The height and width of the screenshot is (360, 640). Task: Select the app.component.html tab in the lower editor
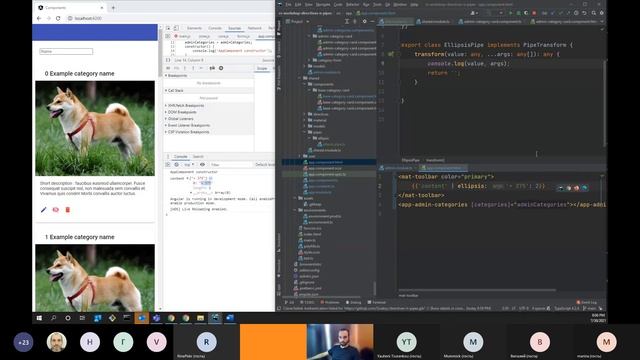[444, 168]
